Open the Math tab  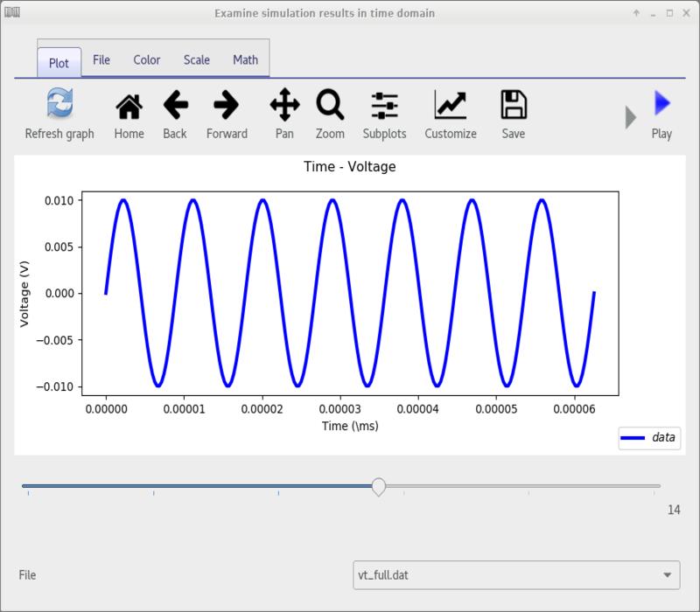point(246,59)
